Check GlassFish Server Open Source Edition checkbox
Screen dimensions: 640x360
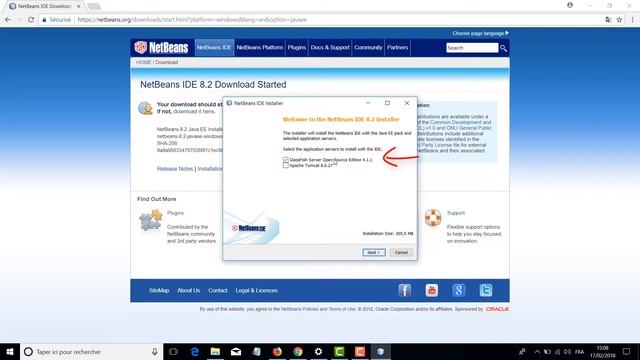[286, 160]
